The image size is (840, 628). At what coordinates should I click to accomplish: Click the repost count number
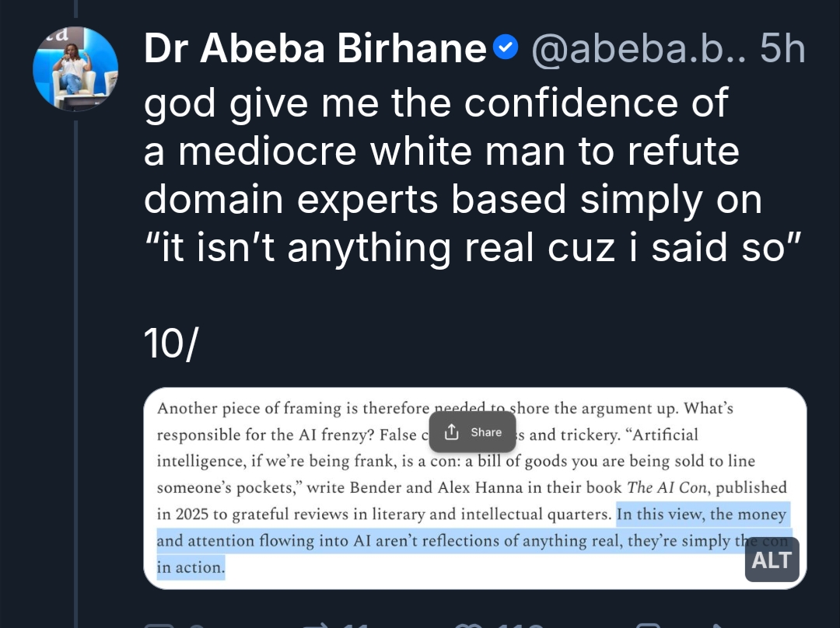[355, 625]
